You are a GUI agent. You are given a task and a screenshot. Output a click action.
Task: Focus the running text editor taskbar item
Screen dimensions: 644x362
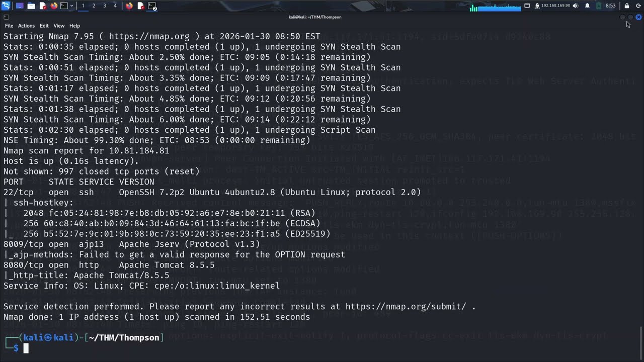coord(141,6)
